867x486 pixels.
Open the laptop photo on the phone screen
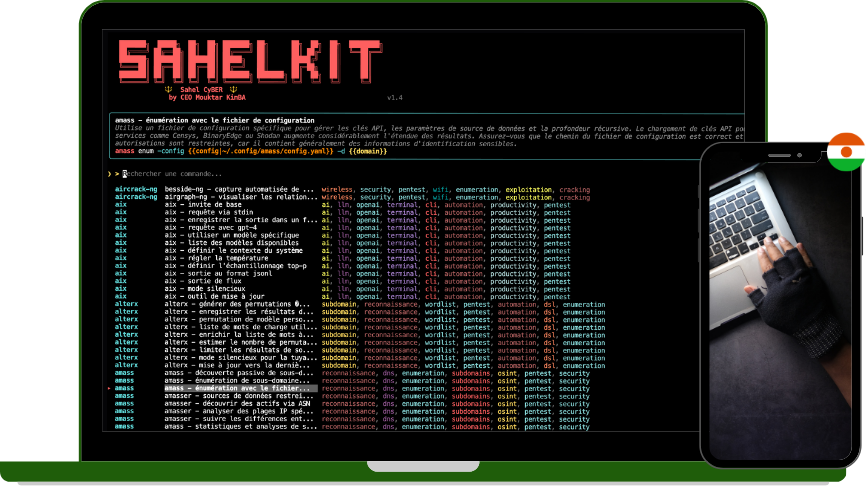780,311
